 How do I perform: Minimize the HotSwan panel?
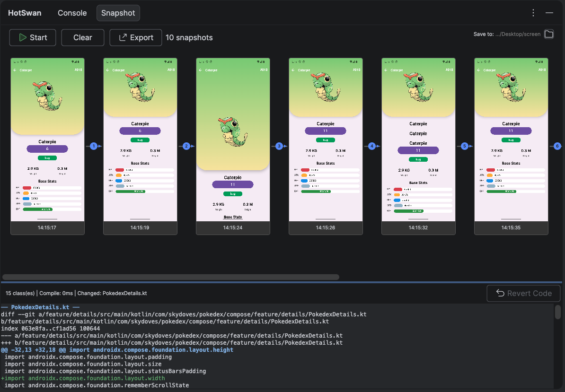[x=549, y=13]
